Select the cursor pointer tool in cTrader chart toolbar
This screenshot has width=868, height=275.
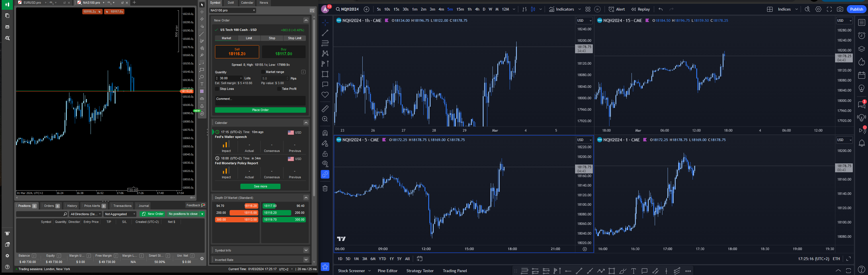click(202, 5)
